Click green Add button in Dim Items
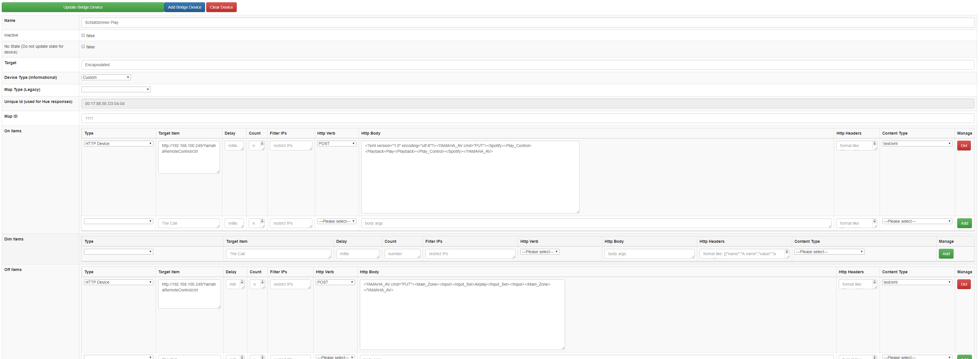980x359 pixels. [x=946, y=254]
